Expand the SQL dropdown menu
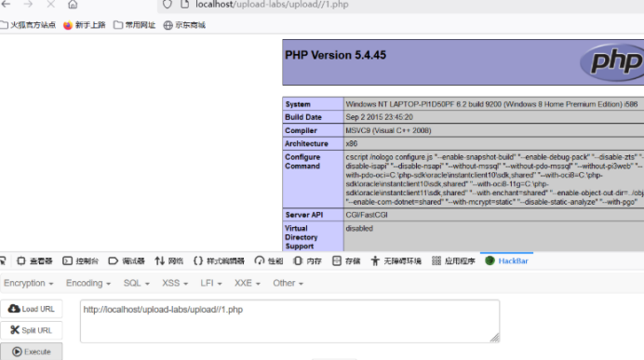This screenshot has height=360, width=644. coord(137,283)
